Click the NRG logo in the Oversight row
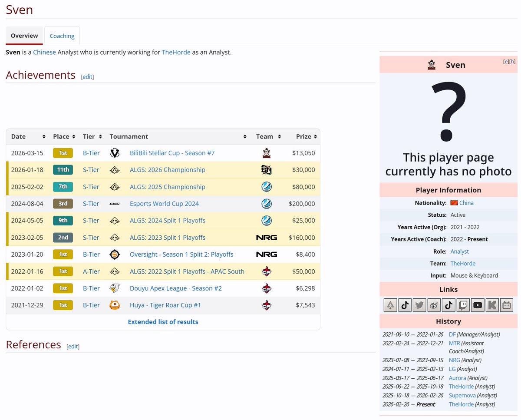Image resolution: width=521 pixels, height=420 pixels. coord(267,255)
